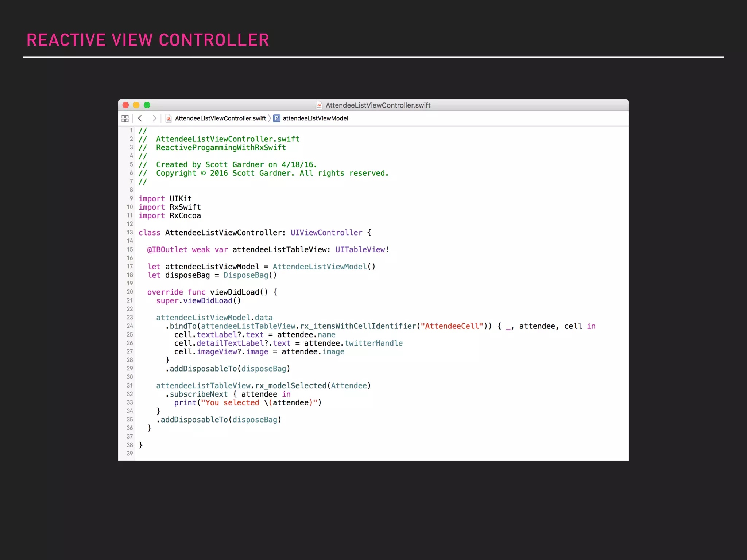
Task: Click the blue P property icon
Action: [x=277, y=118]
